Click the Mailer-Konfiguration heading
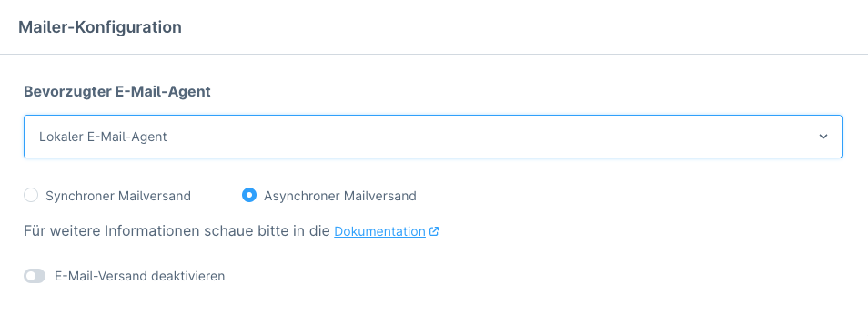 pyautogui.click(x=100, y=27)
